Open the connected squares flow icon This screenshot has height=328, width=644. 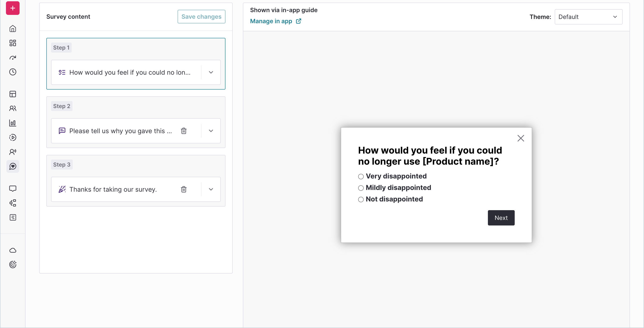point(13,203)
